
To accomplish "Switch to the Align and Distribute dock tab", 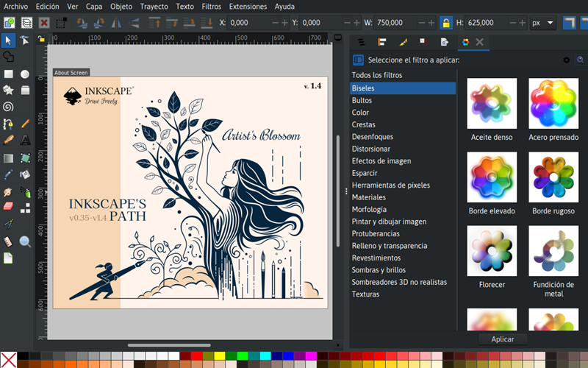I will [x=382, y=42].
